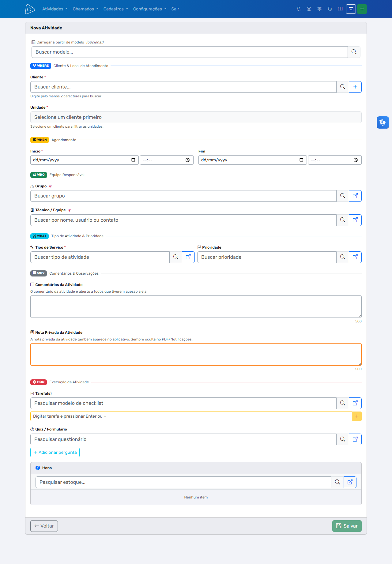The height and width of the screenshot is (564, 392).
Task: Focus the Pesquisar estoque input
Action: tap(183, 482)
